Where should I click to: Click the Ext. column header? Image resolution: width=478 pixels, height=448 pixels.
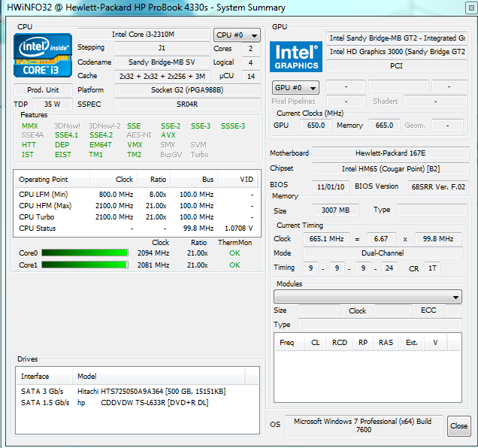point(412,343)
